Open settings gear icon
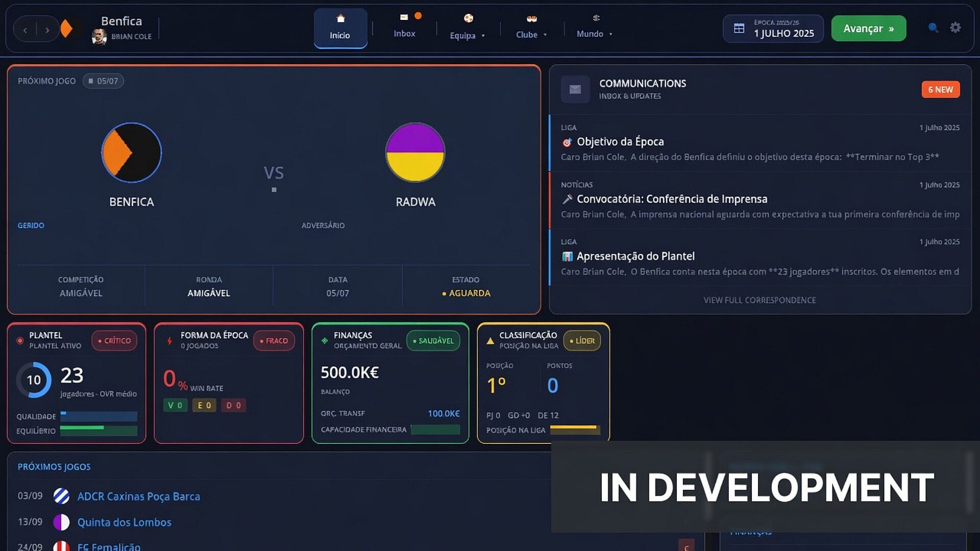Viewport: 980px width, 551px height. 955,28
